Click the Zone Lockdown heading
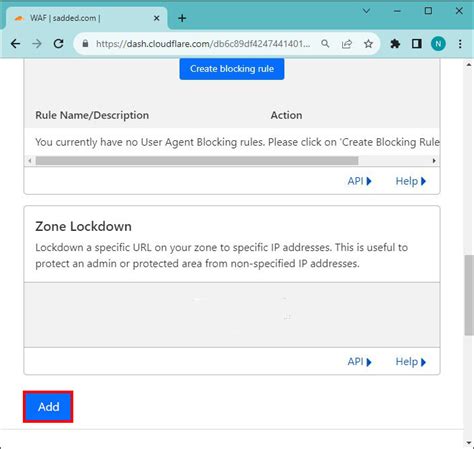The image size is (474, 449). (x=83, y=226)
